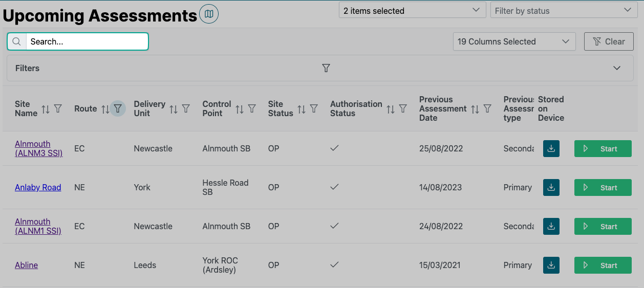This screenshot has width=644, height=288.
Task: Open the Filter by status dropdown
Action: (562, 11)
